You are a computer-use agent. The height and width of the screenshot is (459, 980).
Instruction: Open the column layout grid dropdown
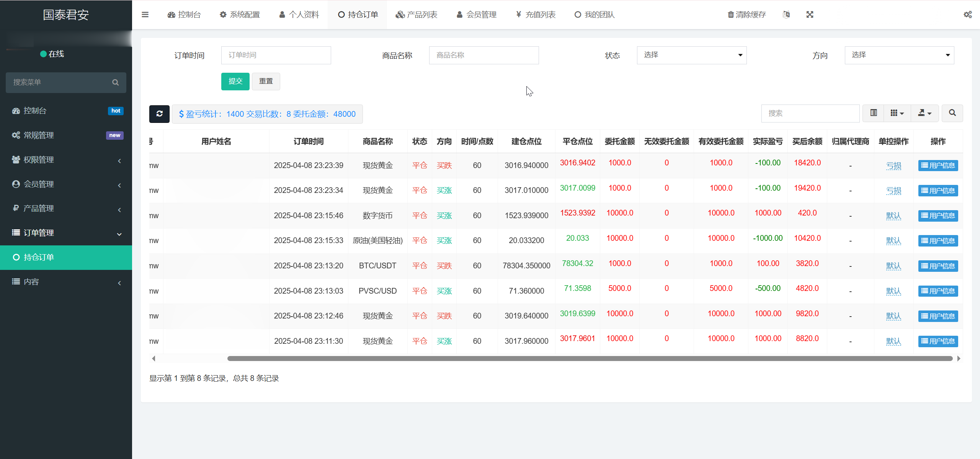[897, 113]
